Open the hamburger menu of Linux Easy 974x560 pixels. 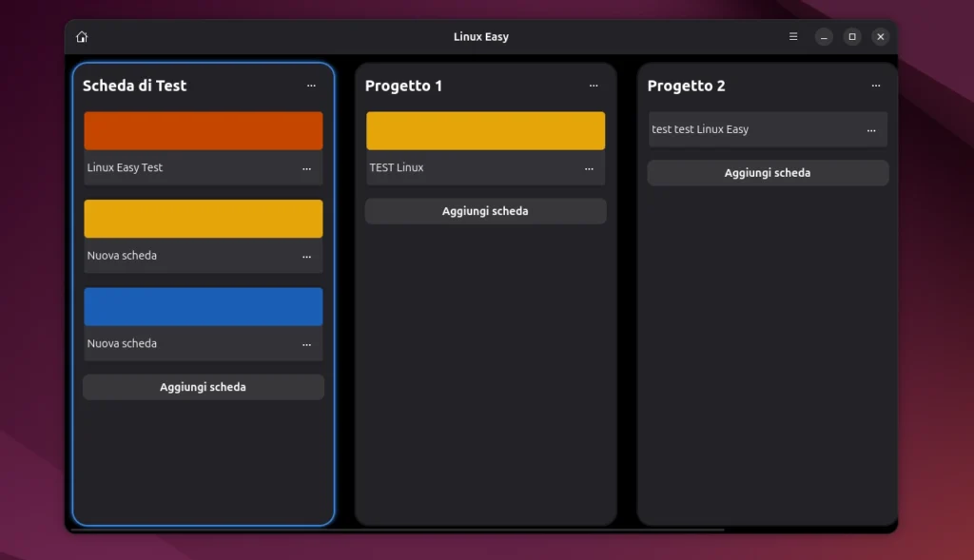(792, 35)
